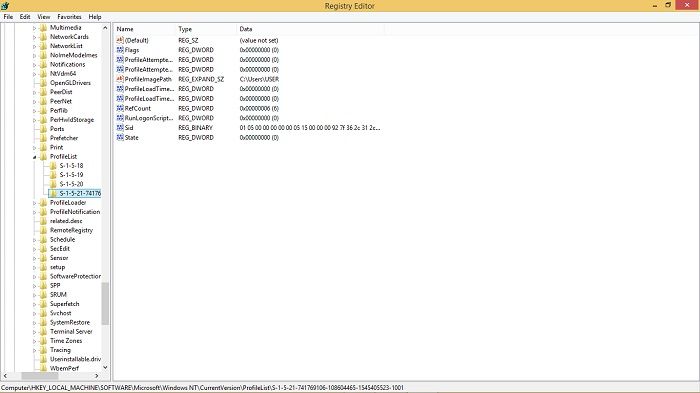
Task: Select the Sid binary value icon
Action: (120, 128)
